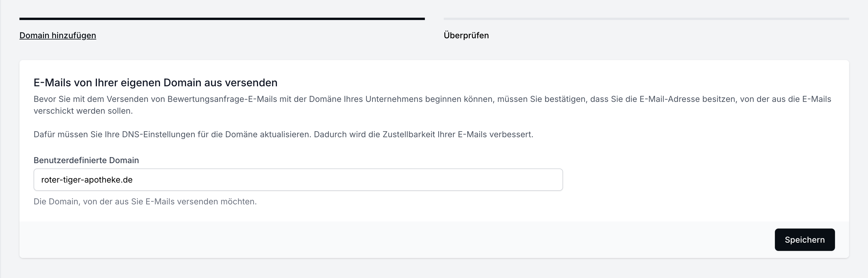Click the helper text below the domain field
The width and height of the screenshot is (868, 278).
click(145, 201)
